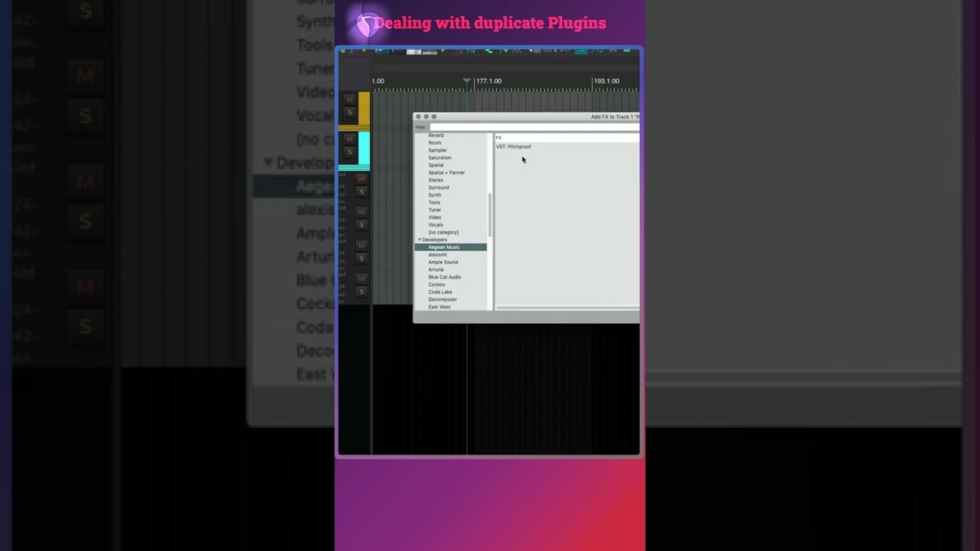
Task: Click the cyan track color strip
Action: point(364,148)
